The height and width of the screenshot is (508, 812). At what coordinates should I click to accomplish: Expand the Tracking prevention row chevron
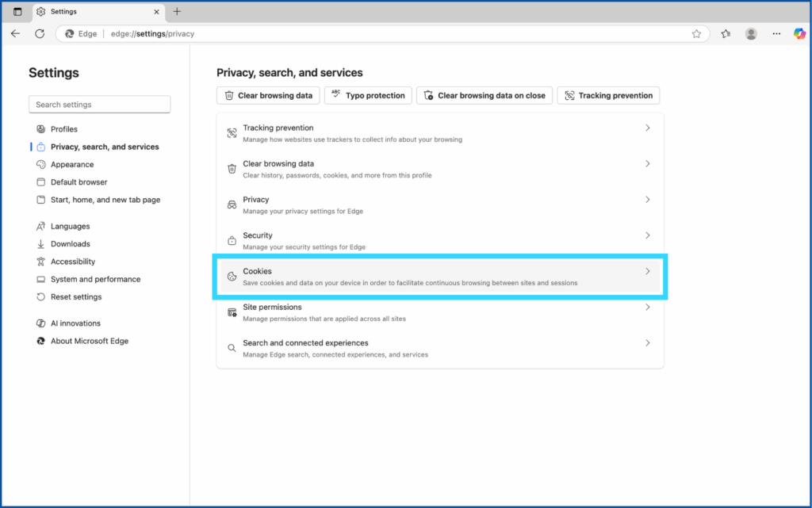coord(647,128)
